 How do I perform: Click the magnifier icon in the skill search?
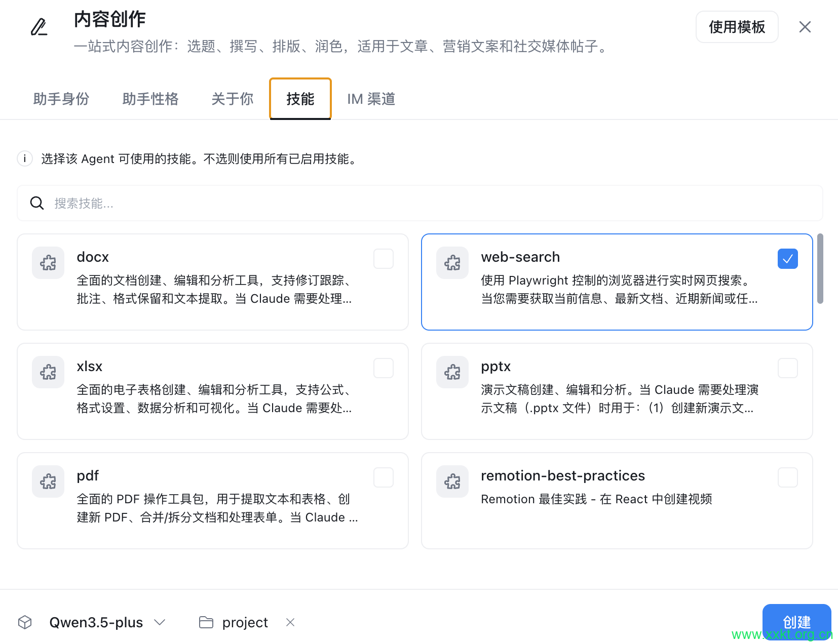37,203
